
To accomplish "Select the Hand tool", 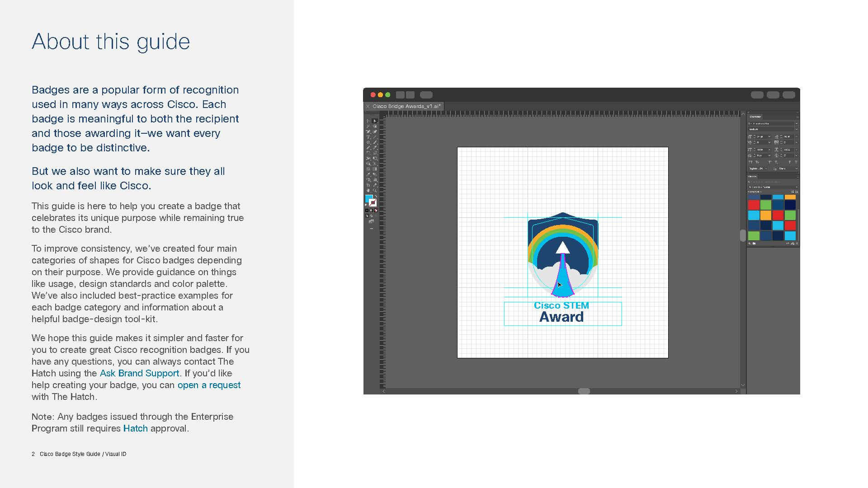I will 368,190.
